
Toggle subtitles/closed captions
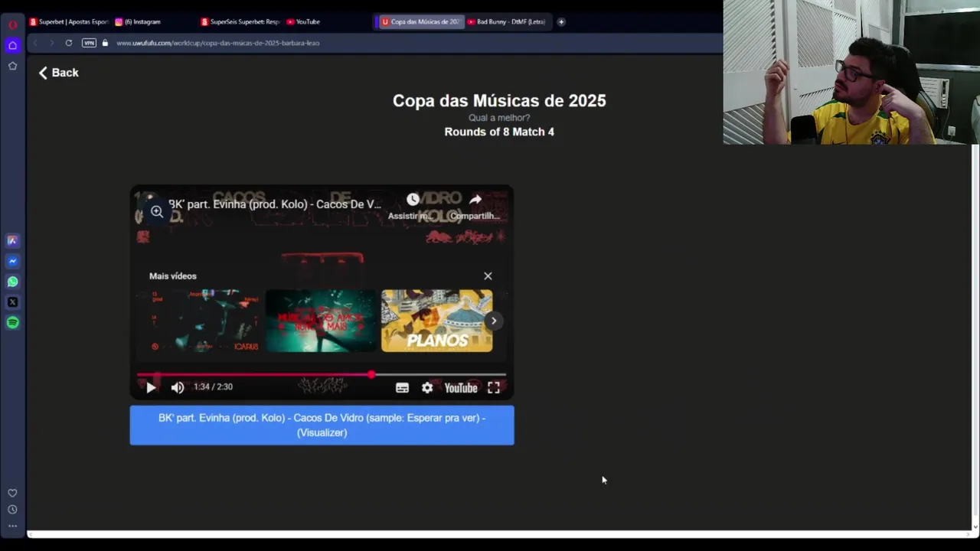tap(402, 388)
